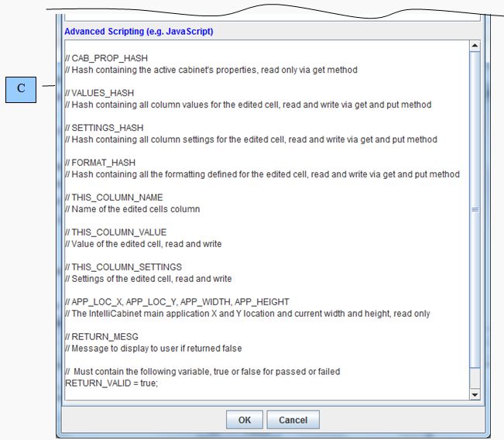Click the THIS_COLUMN_SETTINGS comment line

click(123, 267)
